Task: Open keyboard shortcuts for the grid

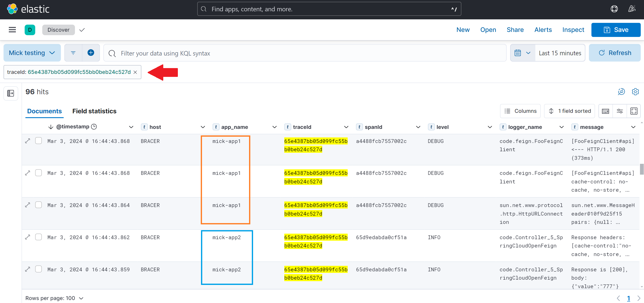Action: coord(606,111)
